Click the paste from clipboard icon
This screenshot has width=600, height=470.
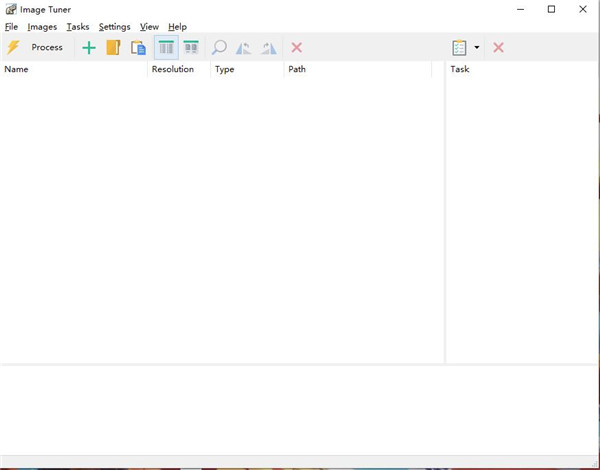138,47
